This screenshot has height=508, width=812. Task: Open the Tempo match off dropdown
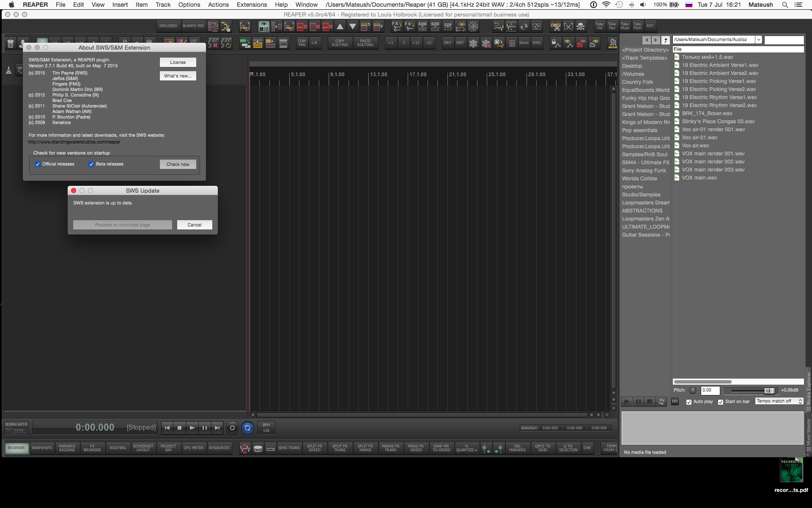[x=779, y=401]
